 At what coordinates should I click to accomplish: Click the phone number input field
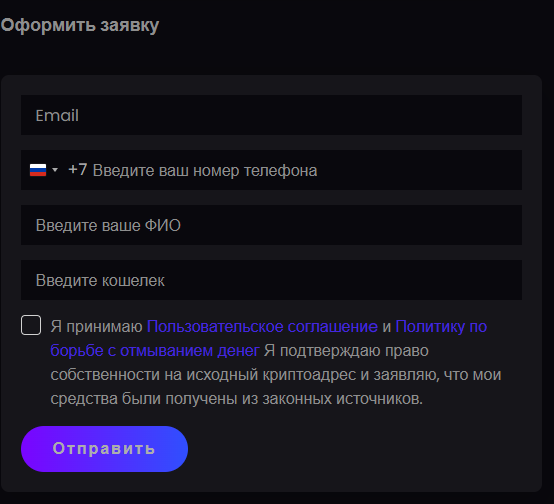[x=271, y=170]
